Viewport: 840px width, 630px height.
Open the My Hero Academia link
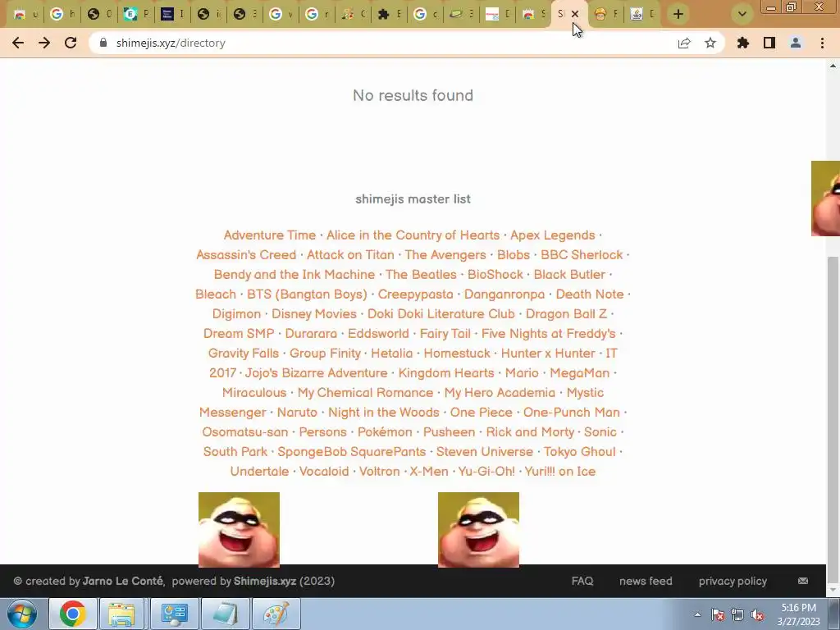click(x=500, y=393)
